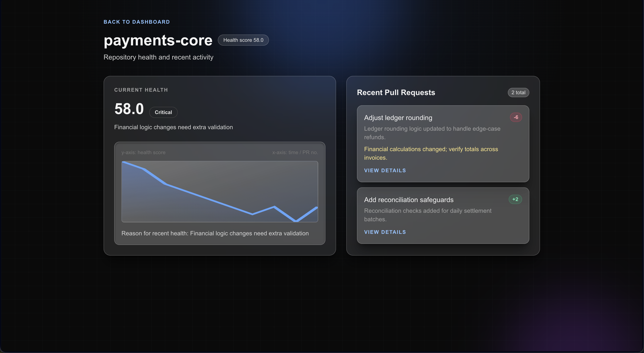Click the 2 total badge
The width and height of the screenshot is (644, 353).
coord(518,93)
